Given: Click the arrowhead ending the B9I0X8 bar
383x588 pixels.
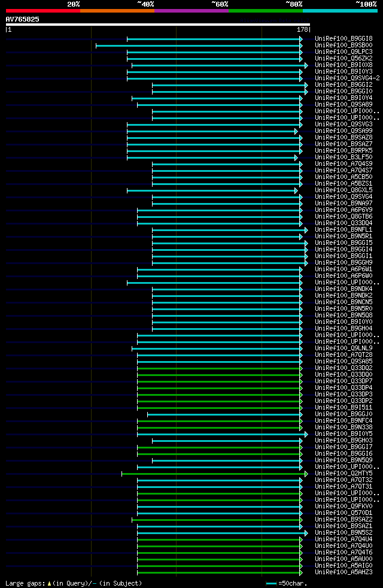Looking at the screenshot, I should [x=306, y=66].
